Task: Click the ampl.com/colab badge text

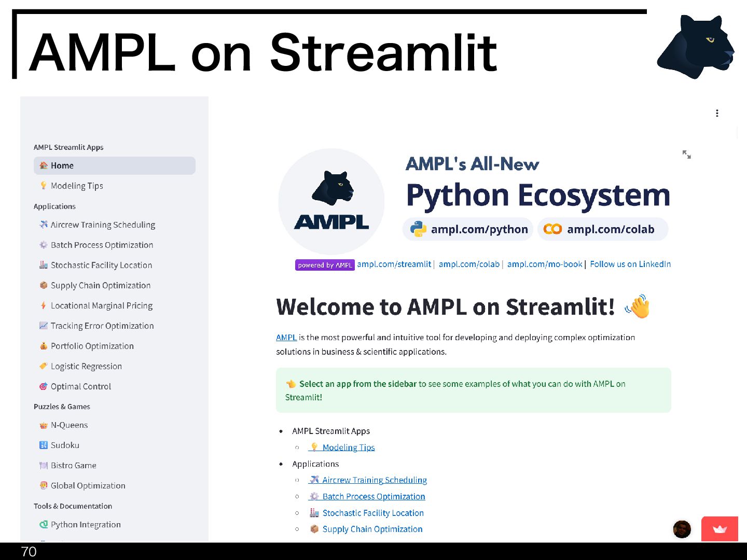Action: click(x=611, y=229)
